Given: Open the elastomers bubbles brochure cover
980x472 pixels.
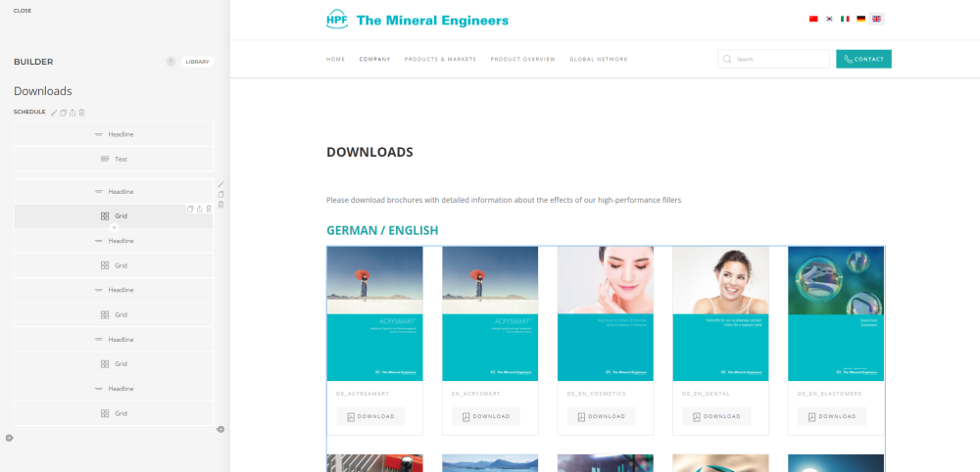Looking at the screenshot, I should (x=836, y=313).
